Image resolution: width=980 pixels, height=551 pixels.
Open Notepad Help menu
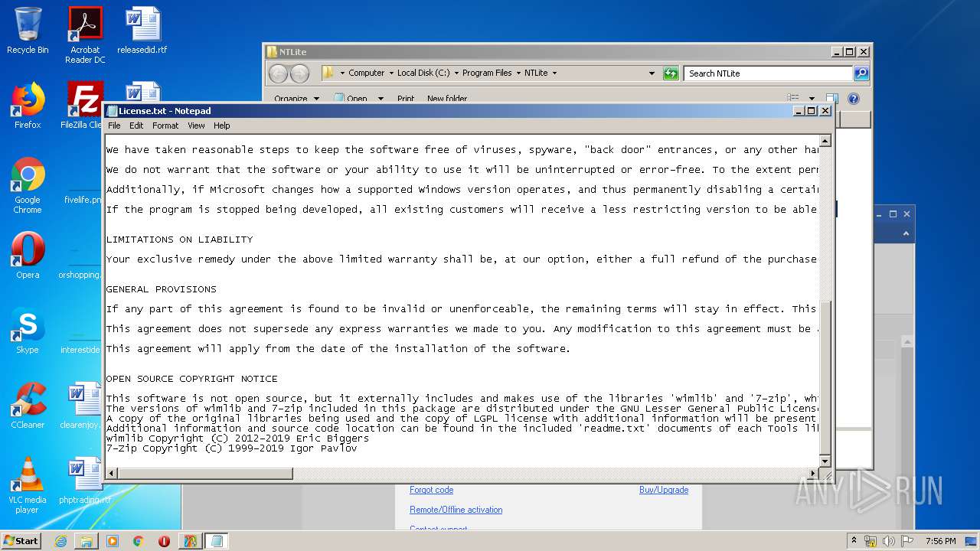(x=222, y=126)
